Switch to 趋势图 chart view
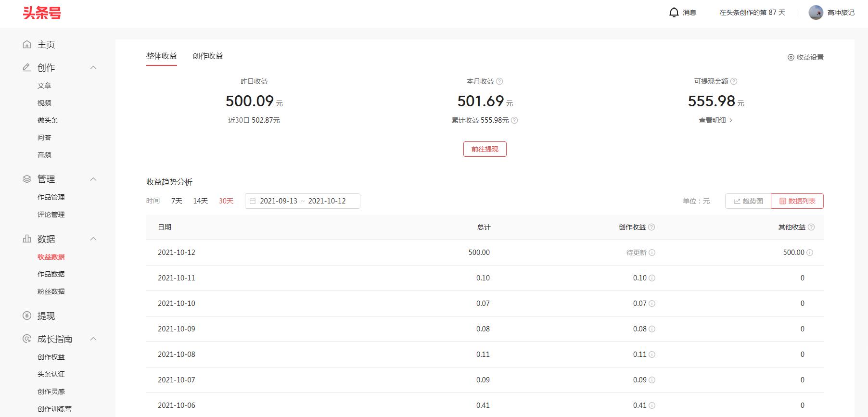This screenshot has height=417, width=868. tap(748, 201)
